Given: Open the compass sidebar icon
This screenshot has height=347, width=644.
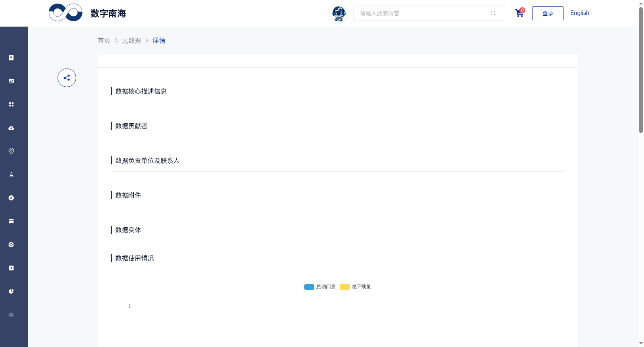Looking at the screenshot, I should point(11,198).
